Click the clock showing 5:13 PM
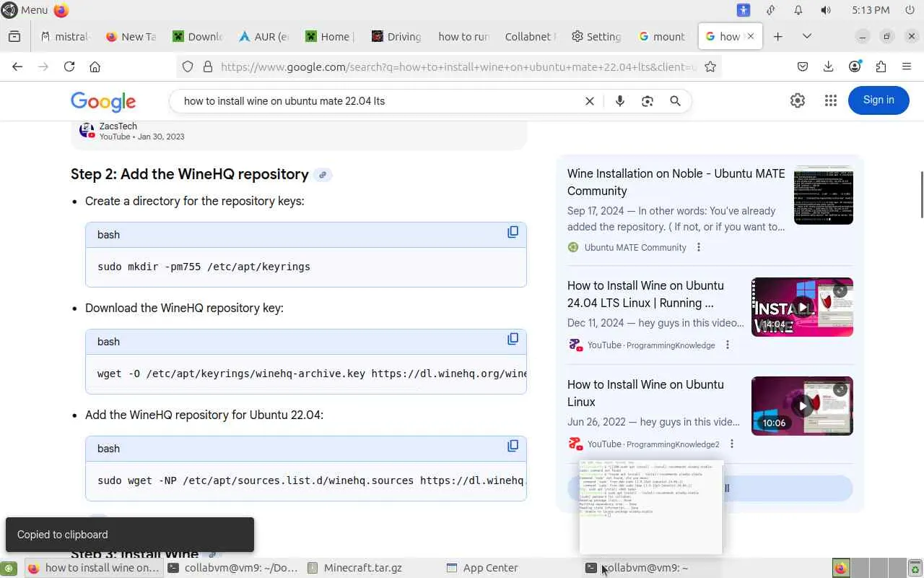924x578 pixels. tap(871, 10)
